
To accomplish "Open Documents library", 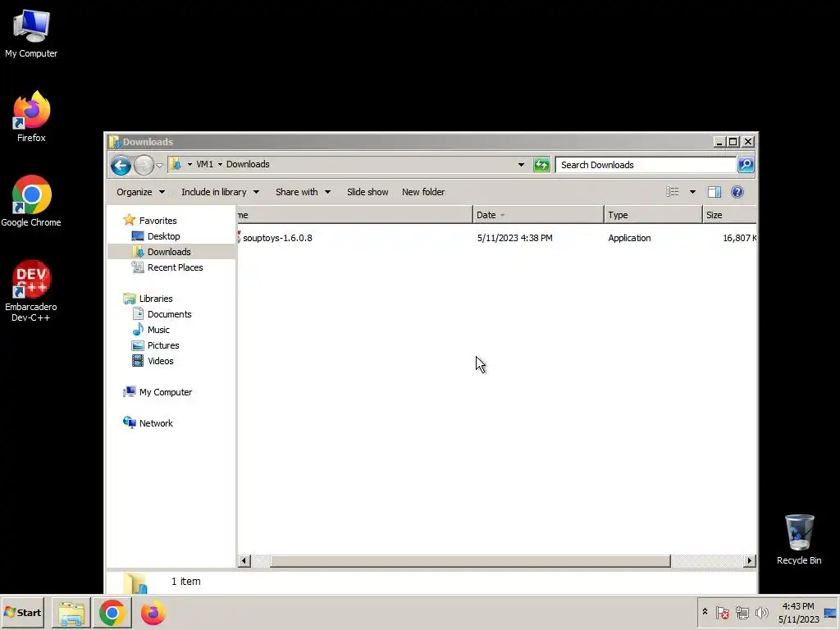I will [x=169, y=314].
